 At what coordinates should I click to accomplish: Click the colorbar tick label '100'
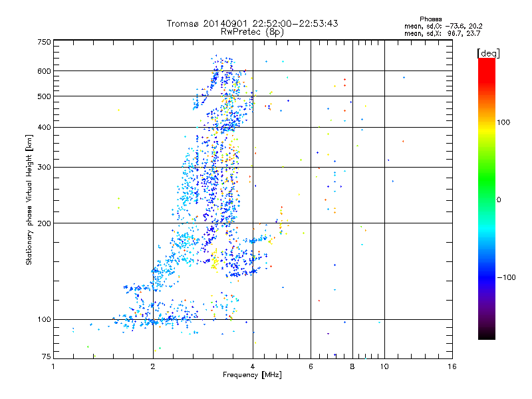(x=503, y=122)
